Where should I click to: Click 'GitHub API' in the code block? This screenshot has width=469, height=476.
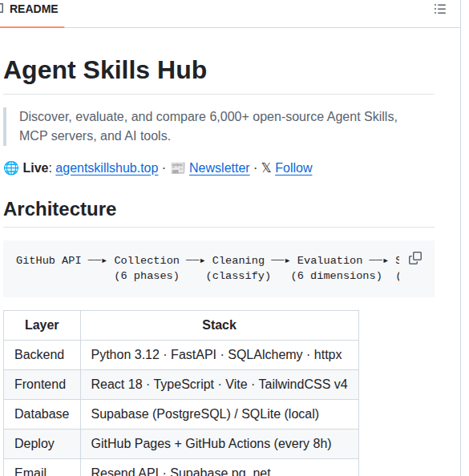[x=49, y=260]
